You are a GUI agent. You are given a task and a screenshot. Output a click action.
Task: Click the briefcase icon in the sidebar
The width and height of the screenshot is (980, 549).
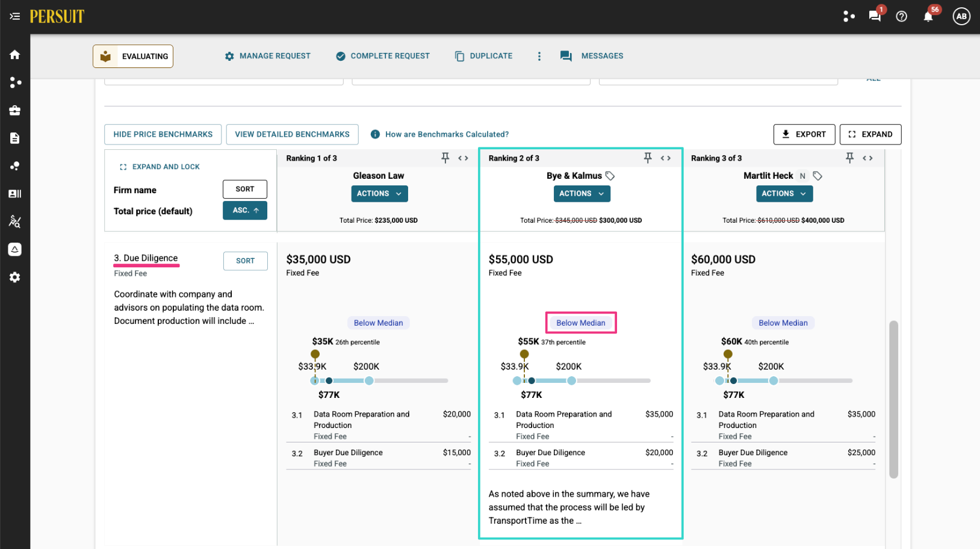click(x=14, y=110)
